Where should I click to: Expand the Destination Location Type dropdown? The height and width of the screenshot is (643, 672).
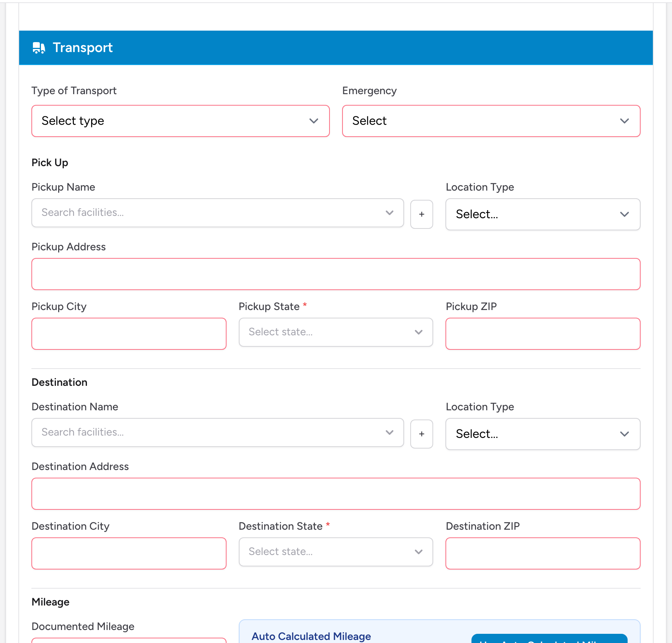click(x=543, y=434)
